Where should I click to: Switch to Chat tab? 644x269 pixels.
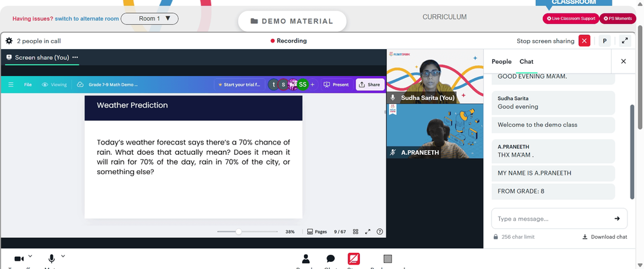[x=526, y=62]
